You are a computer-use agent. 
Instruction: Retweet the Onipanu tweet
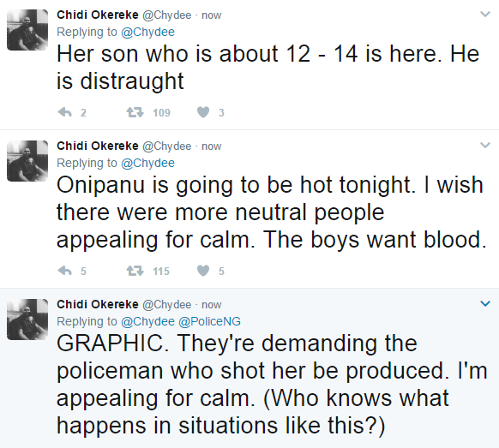pyautogui.click(x=135, y=271)
